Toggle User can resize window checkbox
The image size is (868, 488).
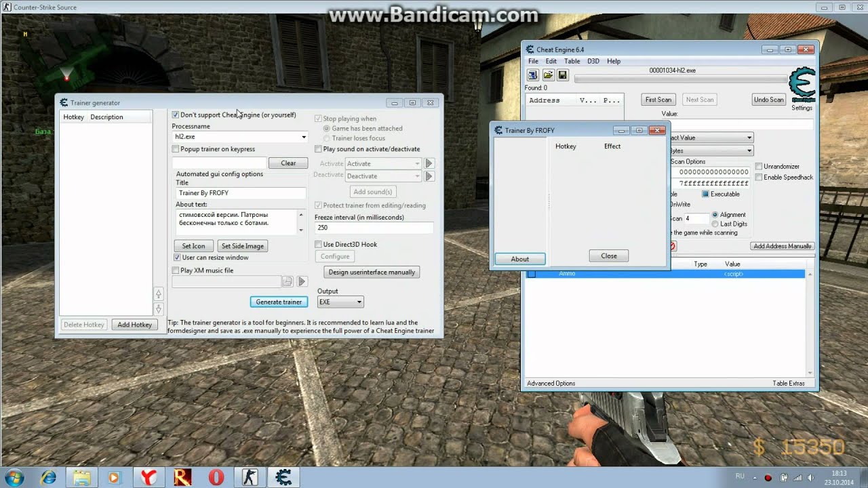(177, 258)
